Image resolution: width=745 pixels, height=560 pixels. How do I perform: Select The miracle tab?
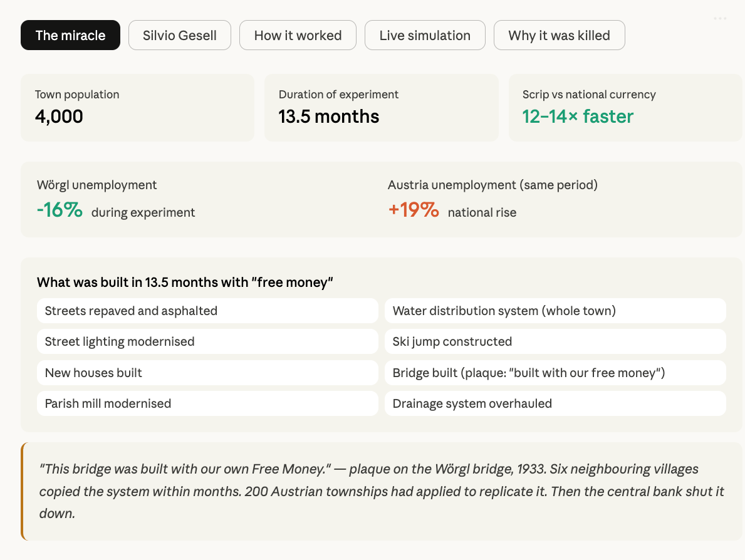click(x=70, y=35)
